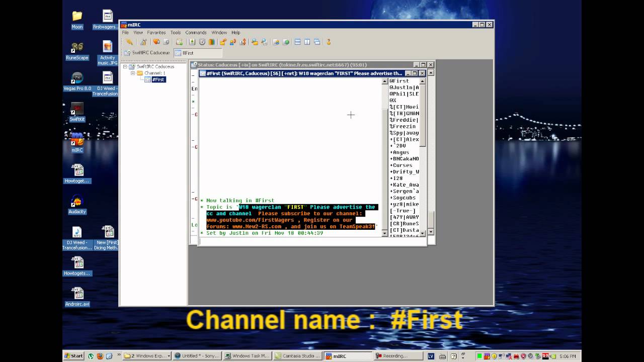Viewport: 644px width, 362px height.
Task: Open the Scripts Editor toolbar icon
Action: click(x=179, y=42)
